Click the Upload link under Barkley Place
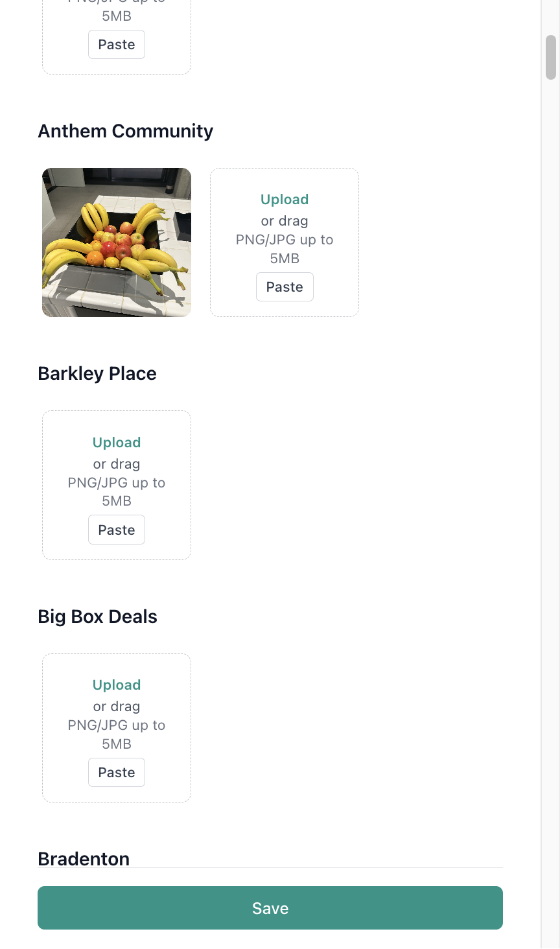Viewport: 560px width, 949px height. [116, 442]
